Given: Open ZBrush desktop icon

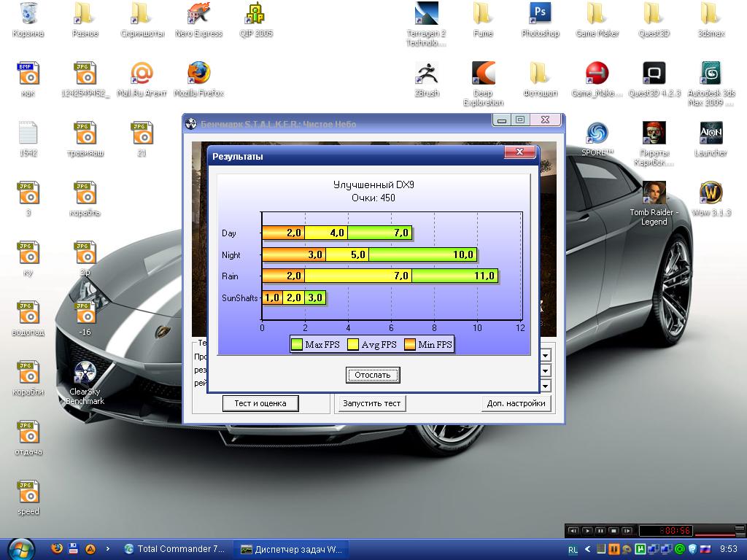Looking at the screenshot, I should 427,74.
